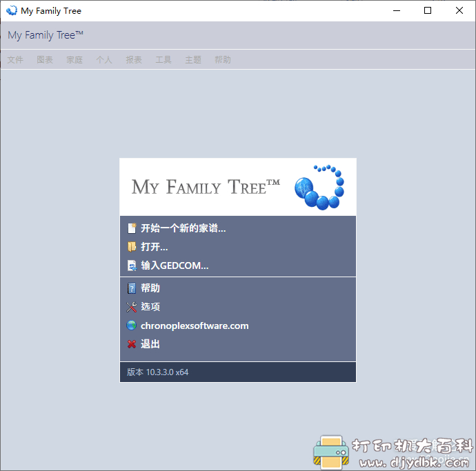Start a new family tree (开始一个新的家谱...)
476x471 pixels.
coord(183,228)
